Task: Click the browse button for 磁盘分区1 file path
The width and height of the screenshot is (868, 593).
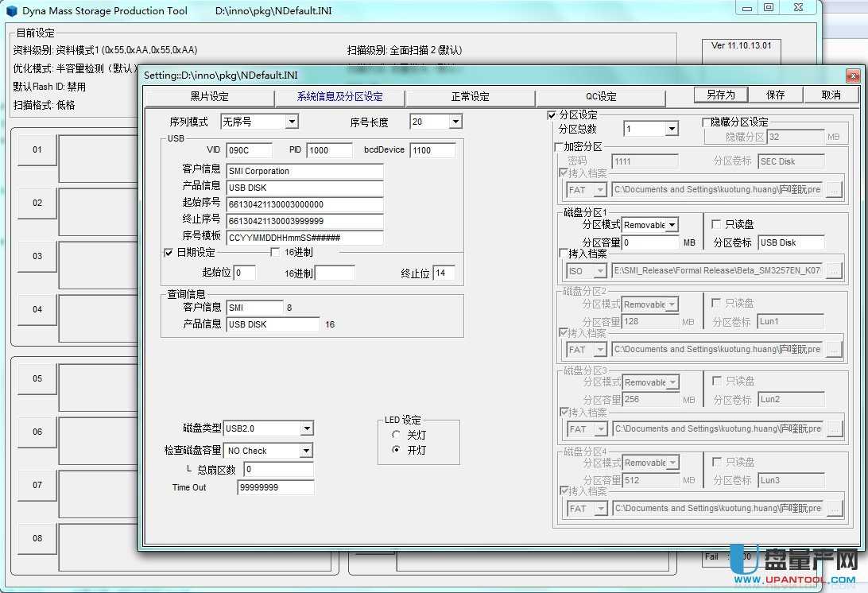Action: [x=833, y=271]
